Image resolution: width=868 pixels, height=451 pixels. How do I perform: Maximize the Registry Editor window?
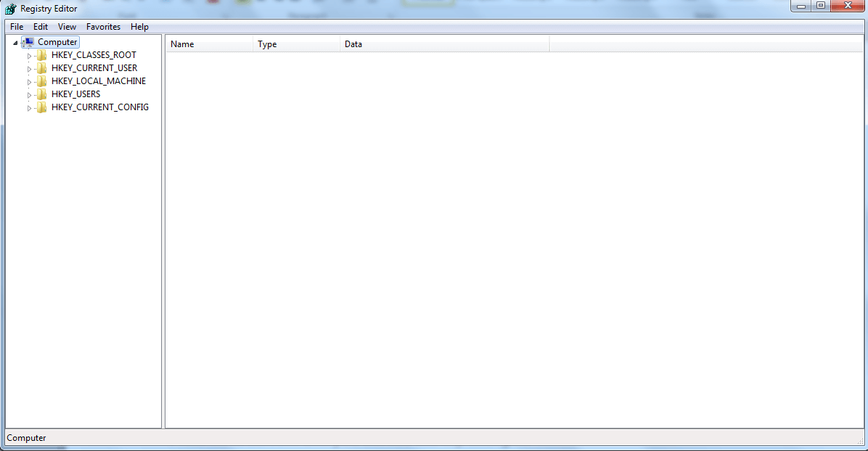click(x=821, y=6)
